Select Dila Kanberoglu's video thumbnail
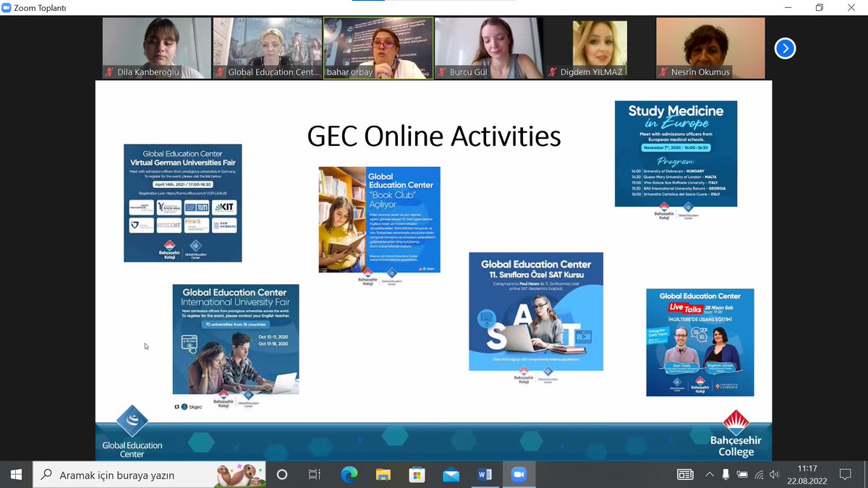Screen dimensions: 868x488 157,48
